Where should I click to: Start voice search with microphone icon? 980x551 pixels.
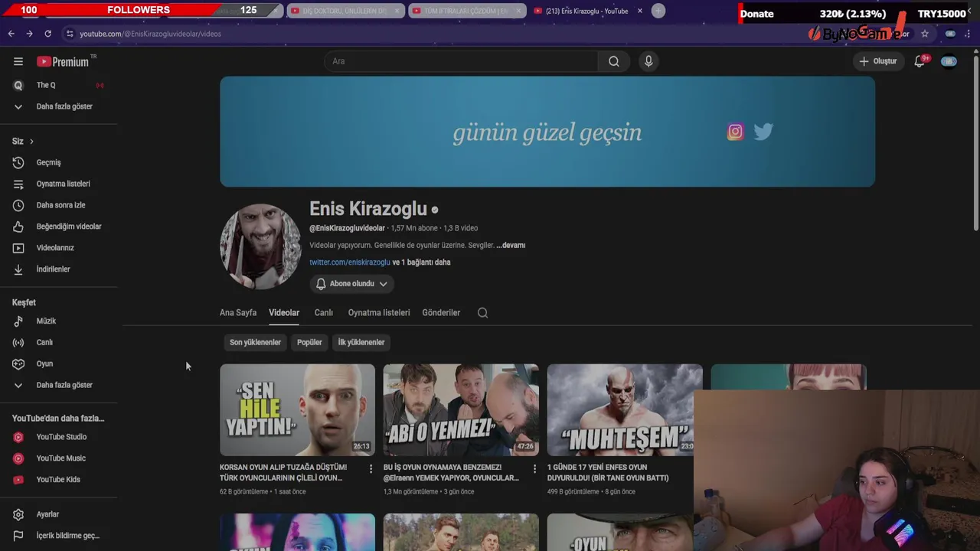(648, 61)
